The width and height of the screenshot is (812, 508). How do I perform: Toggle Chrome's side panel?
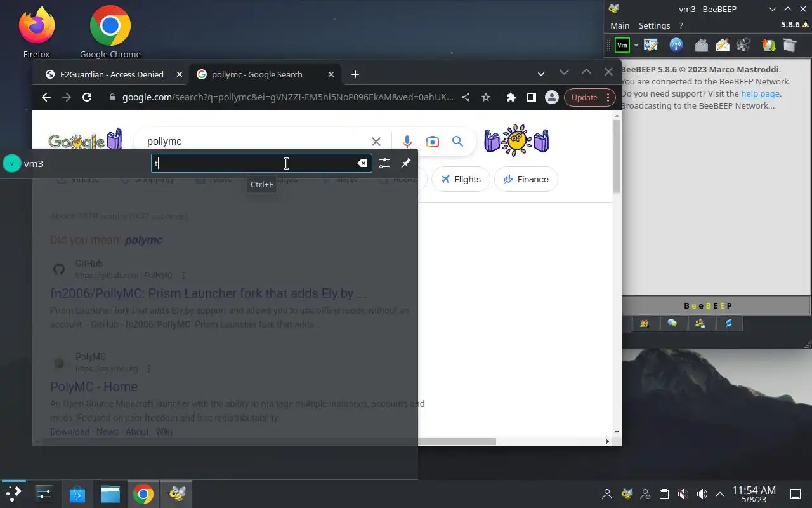[x=531, y=97]
